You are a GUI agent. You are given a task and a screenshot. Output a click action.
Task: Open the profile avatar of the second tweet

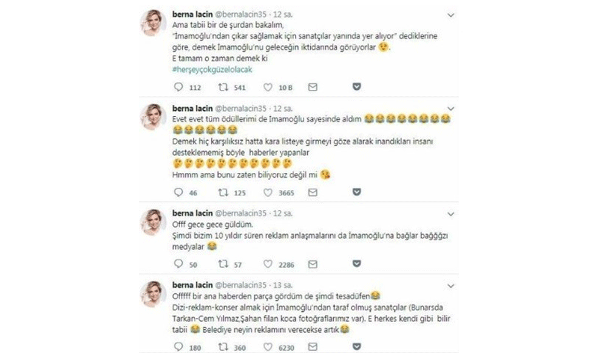(x=154, y=117)
